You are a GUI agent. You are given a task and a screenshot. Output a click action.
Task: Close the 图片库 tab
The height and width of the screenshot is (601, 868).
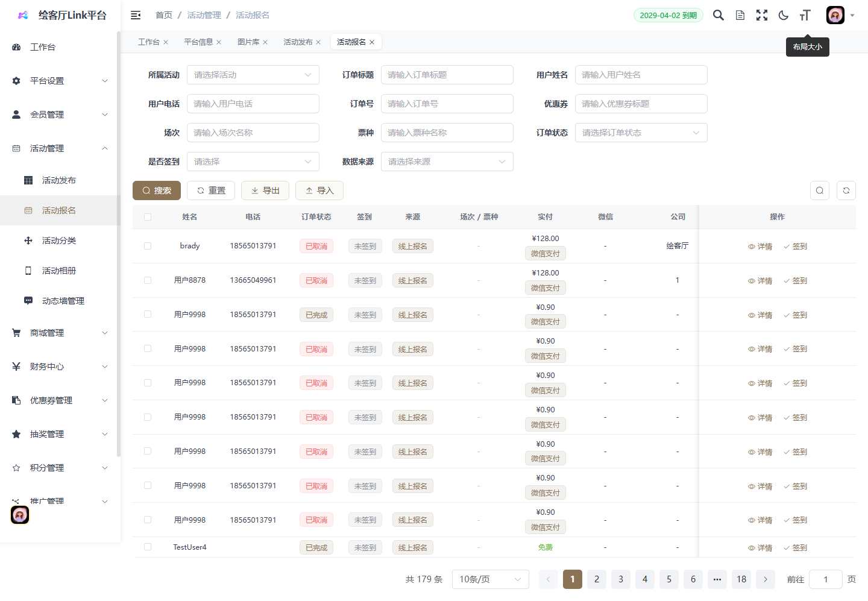(265, 42)
